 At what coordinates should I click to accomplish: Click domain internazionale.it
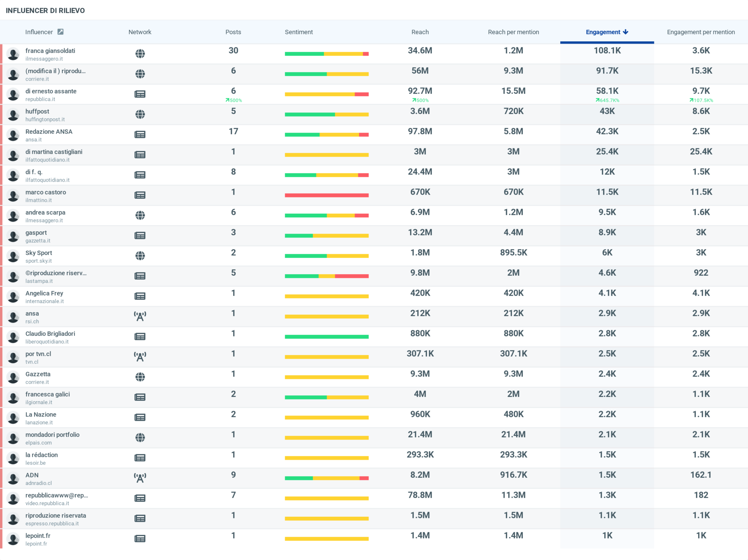click(45, 301)
